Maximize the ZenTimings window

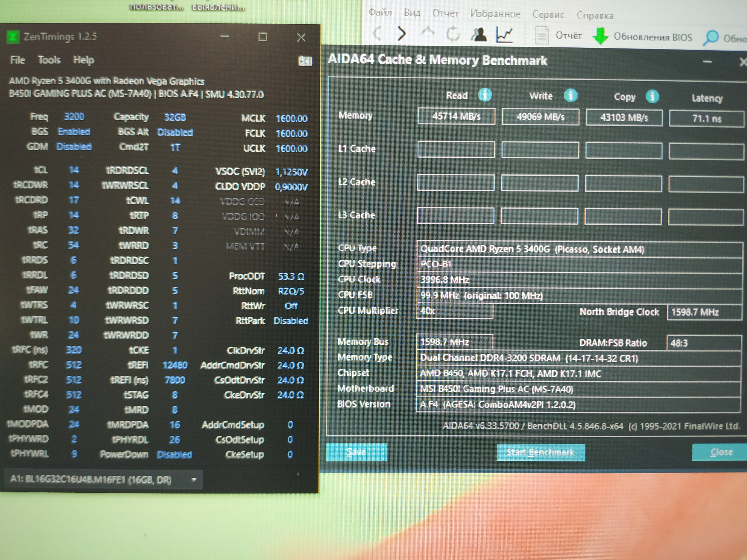(263, 37)
